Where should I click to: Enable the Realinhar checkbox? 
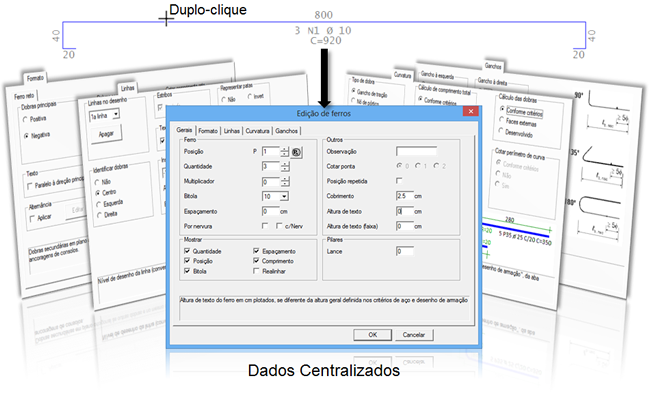point(256,271)
